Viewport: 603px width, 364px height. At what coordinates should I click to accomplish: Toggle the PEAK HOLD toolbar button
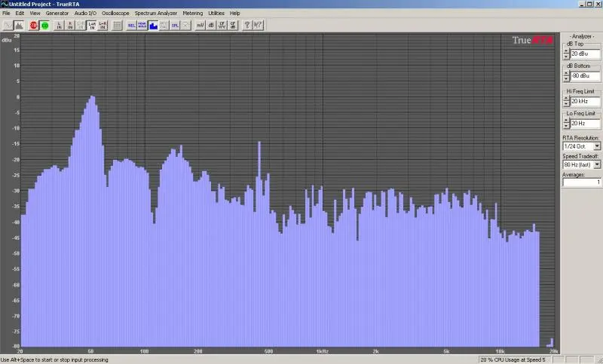pyautogui.click(x=142, y=25)
